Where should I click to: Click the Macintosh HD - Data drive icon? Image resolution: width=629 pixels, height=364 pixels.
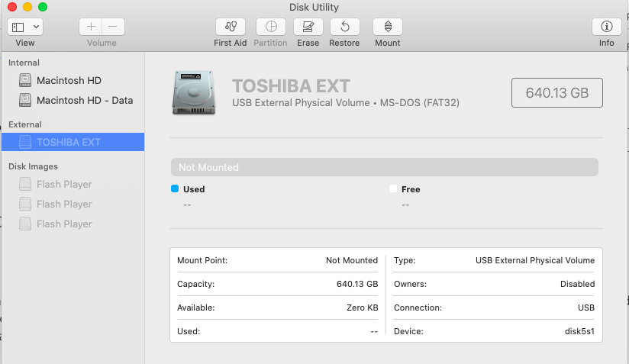pos(25,100)
